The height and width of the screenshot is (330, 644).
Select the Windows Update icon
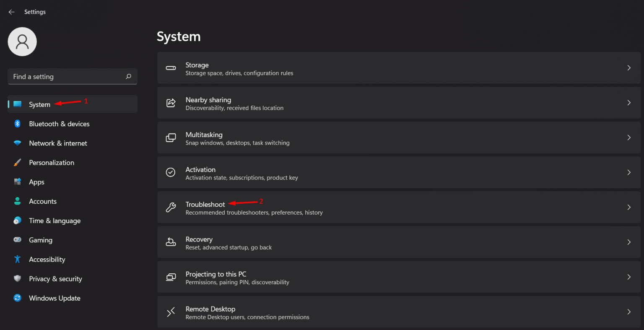coord(17,298)
